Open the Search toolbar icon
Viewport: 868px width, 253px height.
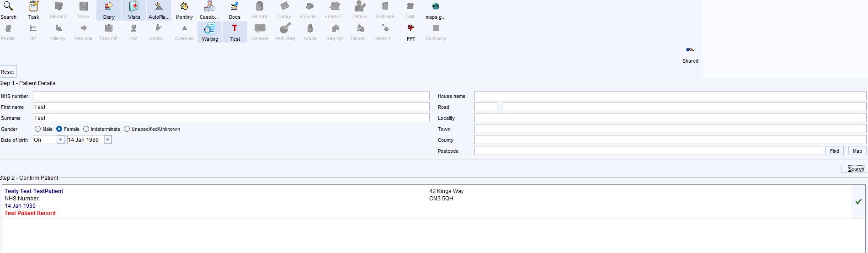(8, 11)
